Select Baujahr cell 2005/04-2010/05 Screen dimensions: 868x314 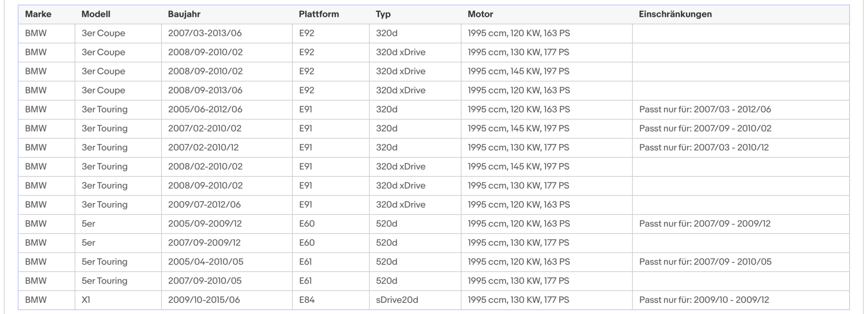coord(227,262)
